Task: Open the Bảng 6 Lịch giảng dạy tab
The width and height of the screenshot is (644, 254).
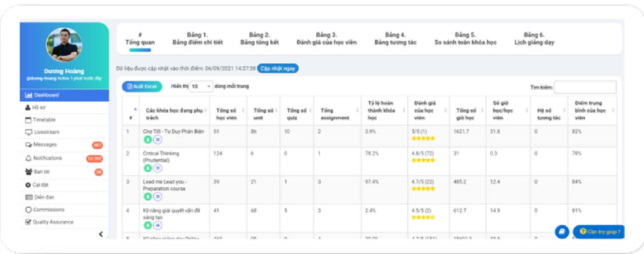Action: pos(534,38)
